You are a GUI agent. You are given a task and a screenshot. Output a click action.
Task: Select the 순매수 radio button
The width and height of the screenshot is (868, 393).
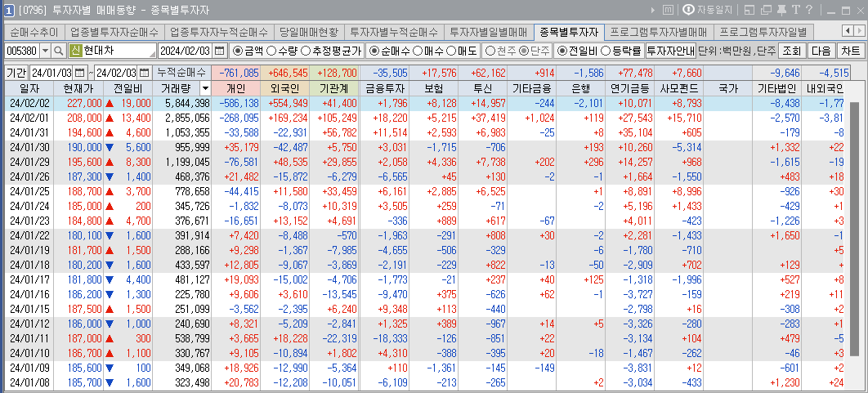[374, 51]
